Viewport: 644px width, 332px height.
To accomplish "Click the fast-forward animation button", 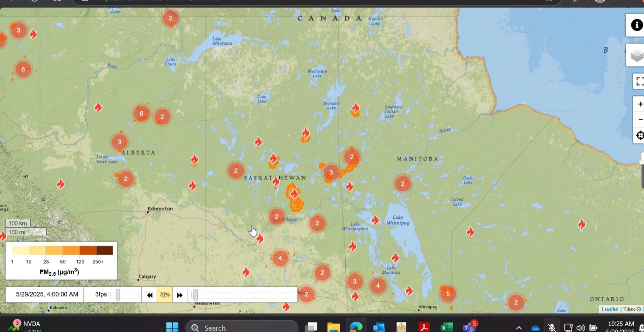I will (x=180, y=295).
